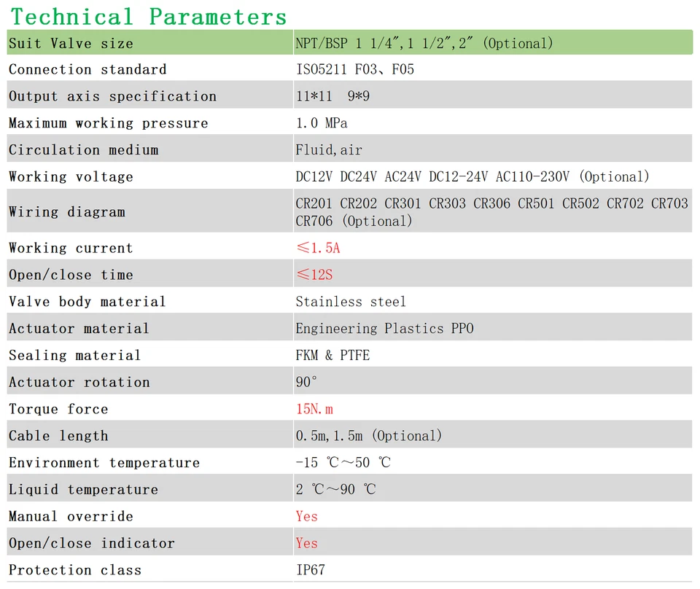Image resolution: width=700 pixels, height=589 pixels.
Task: Select the Output axis specification label
Action: click(113, 96)
